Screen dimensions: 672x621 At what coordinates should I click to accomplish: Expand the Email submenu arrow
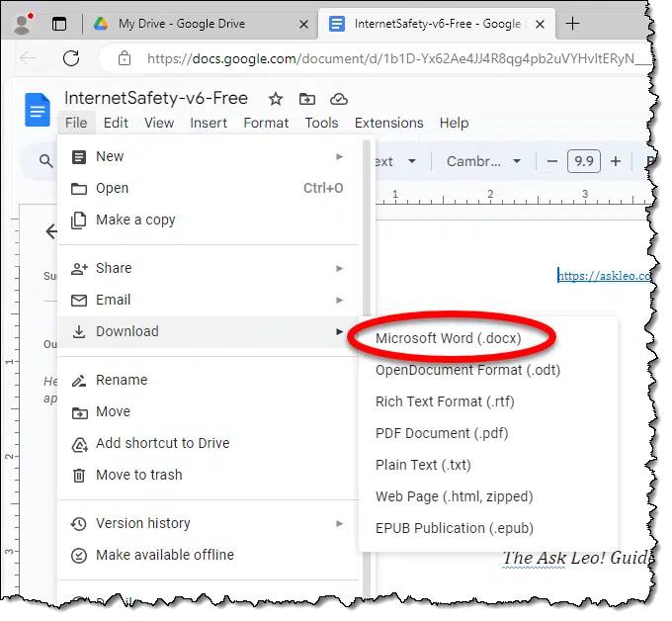pyautogui.click(x=339, y=301)
